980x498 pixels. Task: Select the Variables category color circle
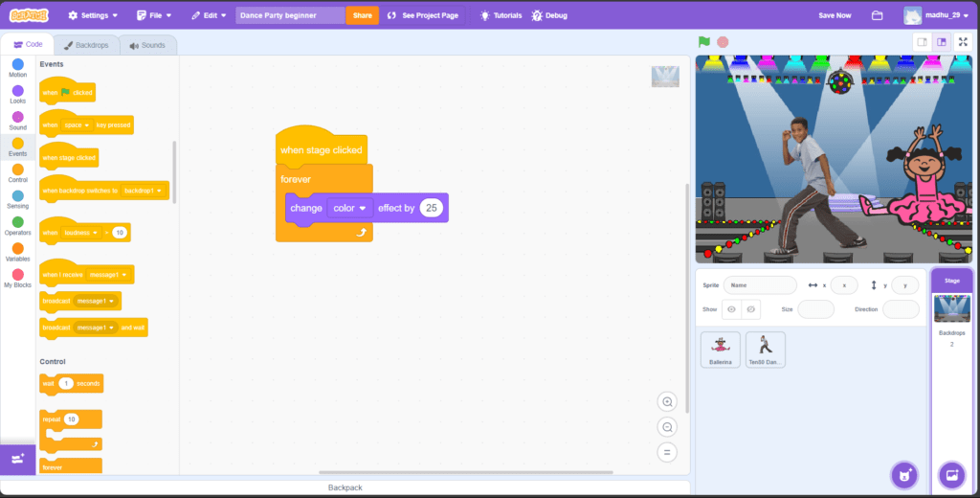(x=18, y=248)
